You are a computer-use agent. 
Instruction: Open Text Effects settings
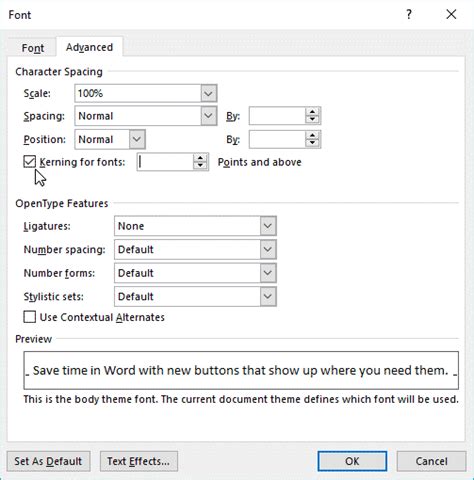point(139,461)
